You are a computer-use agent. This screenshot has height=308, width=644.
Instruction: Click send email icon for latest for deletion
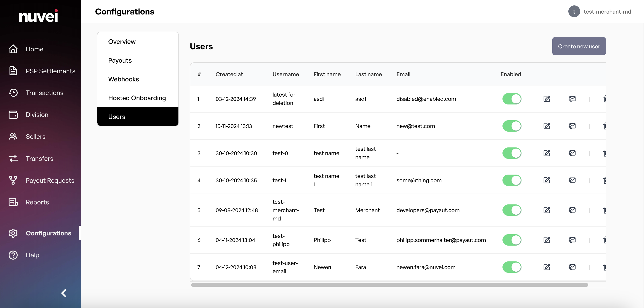pyautogui.click(x=572, y=99)
